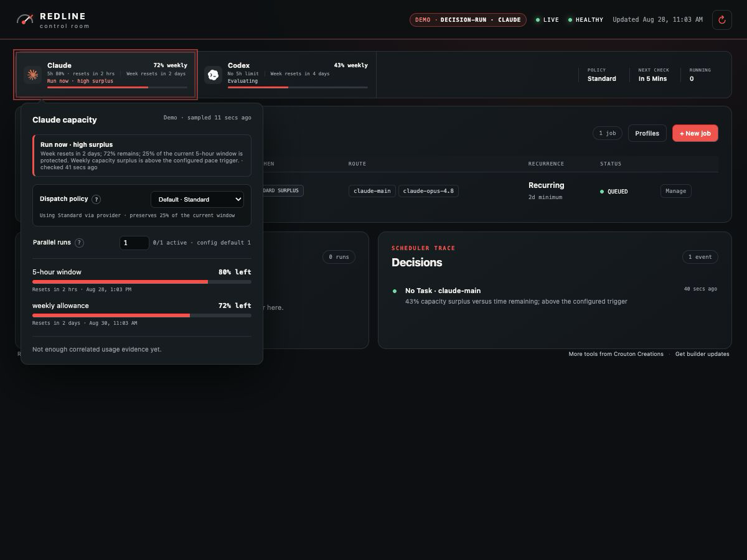This screenshot has height=560, width=747.
Task: Click the Recurring recurrence cell
Action: [x=547, y=190]
